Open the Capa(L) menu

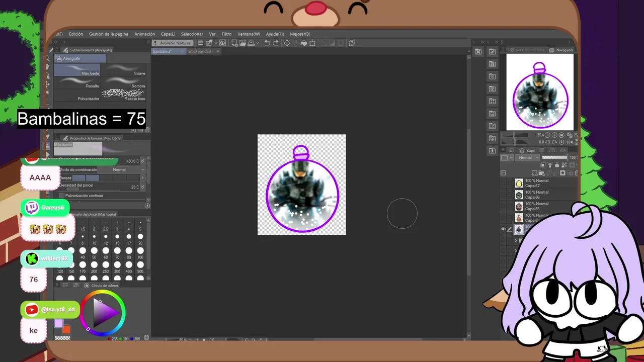[x=168, y=34]
